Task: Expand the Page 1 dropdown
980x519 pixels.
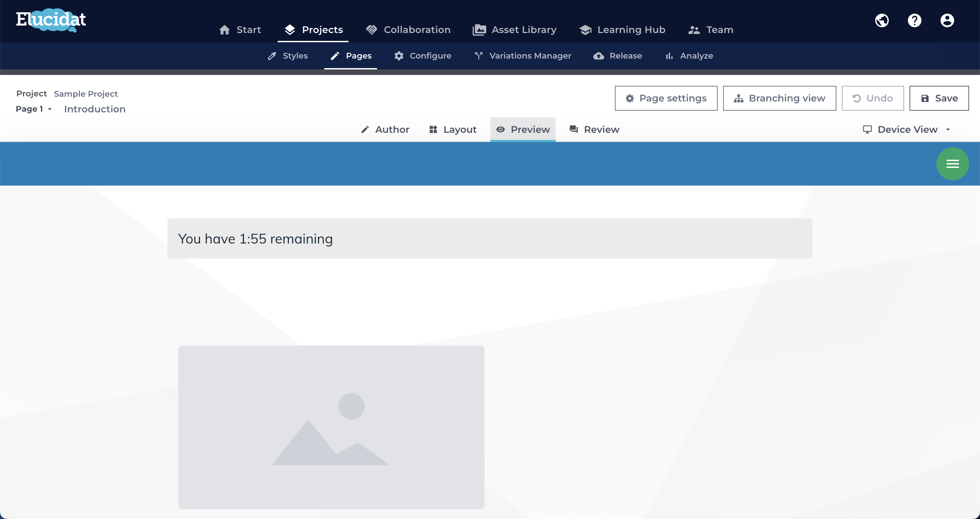Action: pyautogui.click(x=33, y=109)
